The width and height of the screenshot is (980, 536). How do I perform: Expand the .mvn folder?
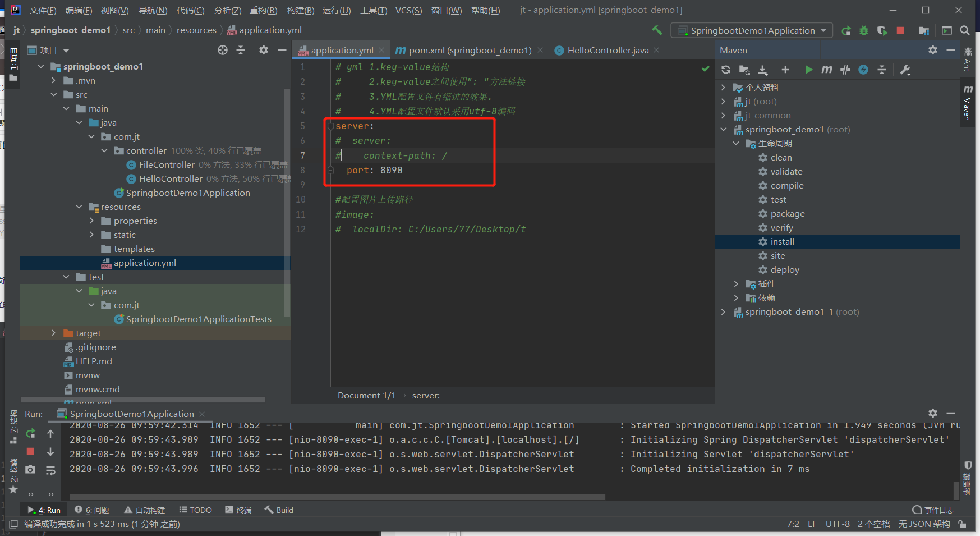[x=53, y=80]
